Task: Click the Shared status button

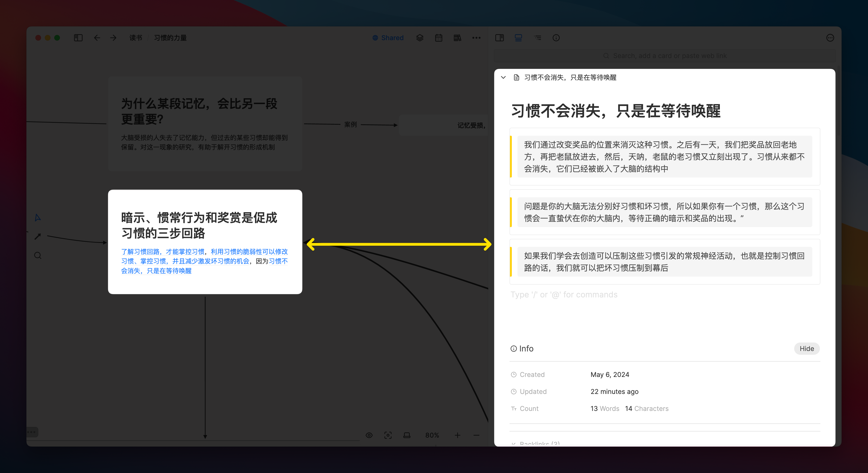Action: point(388,38)
